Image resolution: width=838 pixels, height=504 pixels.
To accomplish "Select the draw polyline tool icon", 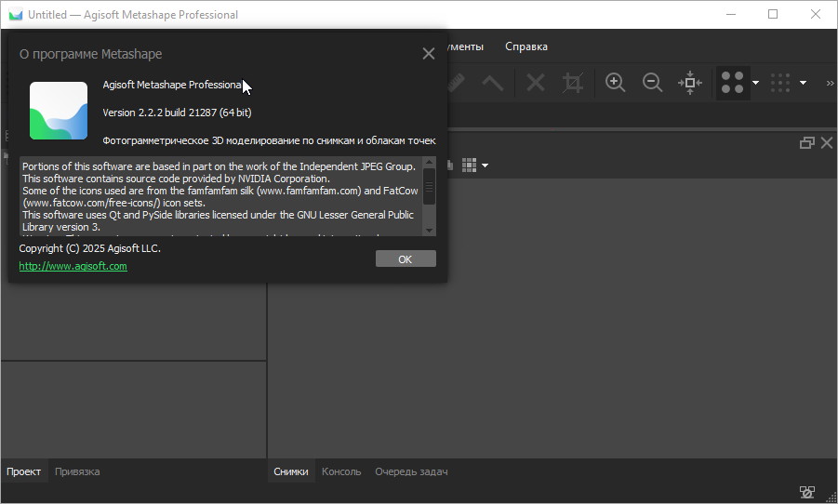I will (x=492, y=83).
